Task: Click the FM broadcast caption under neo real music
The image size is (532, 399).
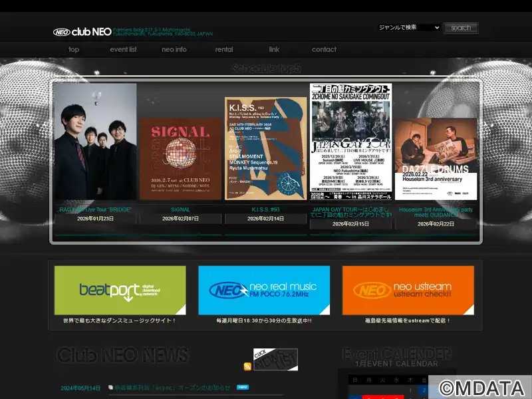Action: [x=264, y=321]
